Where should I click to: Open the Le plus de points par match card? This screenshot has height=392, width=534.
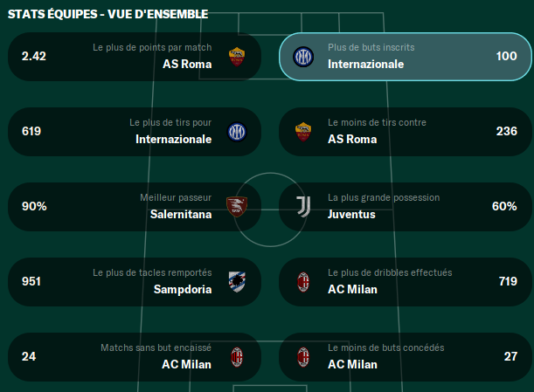tap(135, 57)
